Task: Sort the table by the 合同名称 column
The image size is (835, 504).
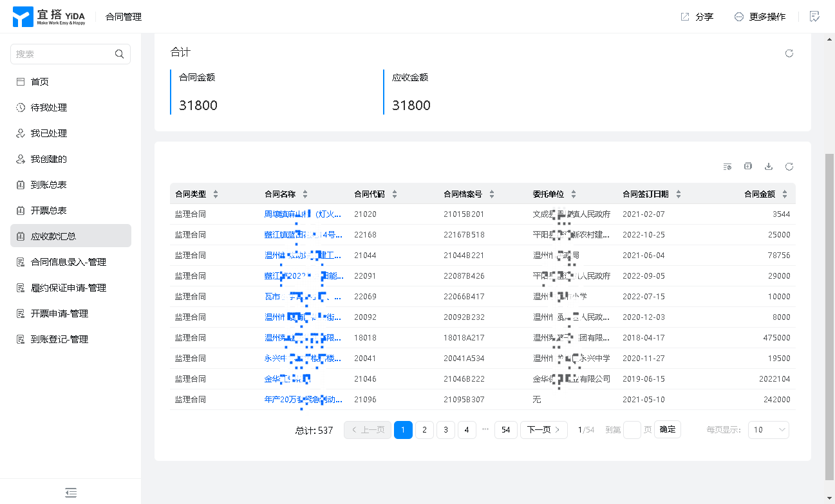Action: 305,194
